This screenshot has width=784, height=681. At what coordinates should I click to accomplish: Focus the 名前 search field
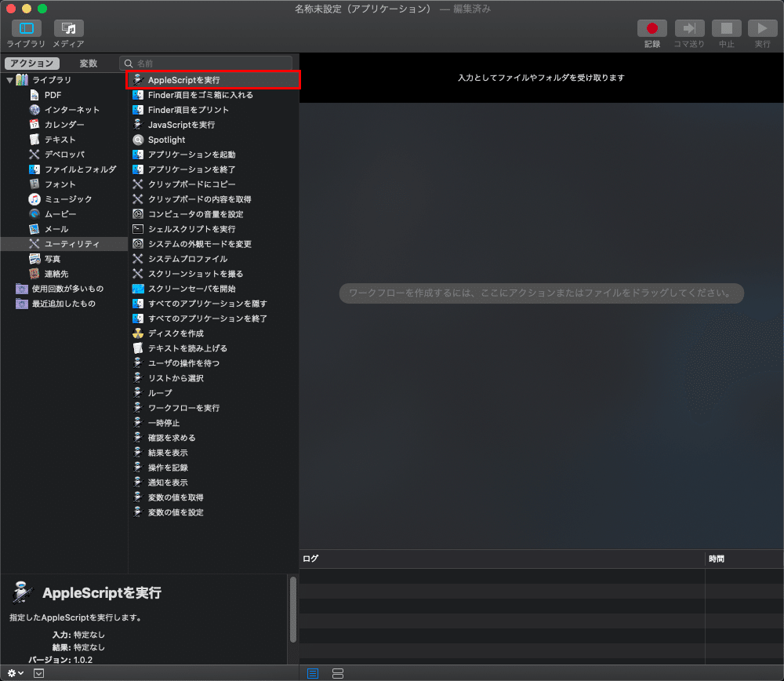click(x=205, y=64)
